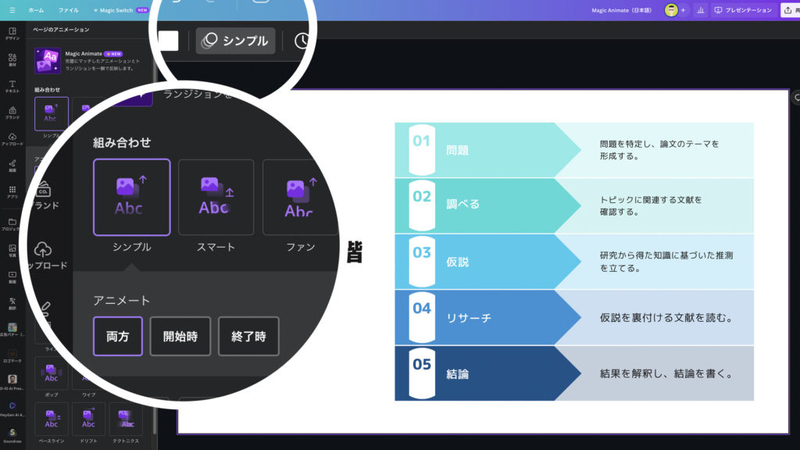This screenshot has height=450, width=800.
Task: Select the 問題 label on slide
Action: [457, 150]
